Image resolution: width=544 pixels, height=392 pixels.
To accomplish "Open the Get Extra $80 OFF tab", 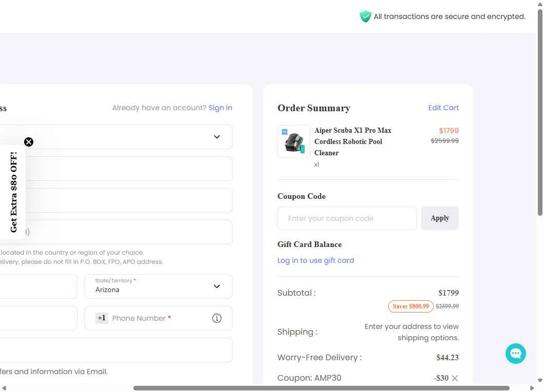I will point(13,192).
